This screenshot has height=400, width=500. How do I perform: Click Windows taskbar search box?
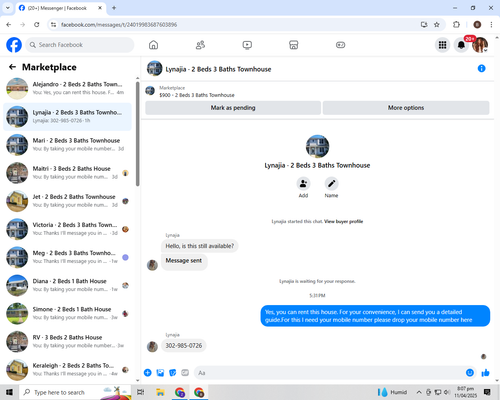(75, 392)
